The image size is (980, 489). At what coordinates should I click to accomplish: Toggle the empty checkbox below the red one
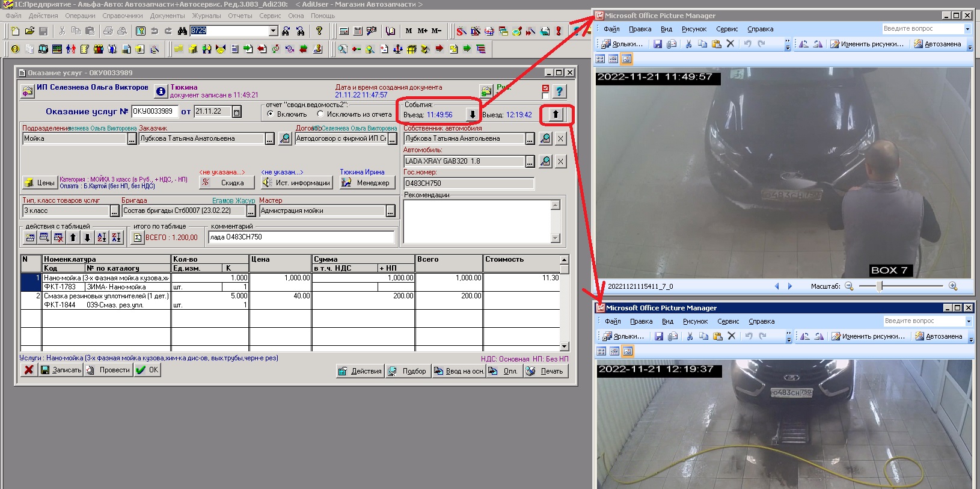click(545, 96)
